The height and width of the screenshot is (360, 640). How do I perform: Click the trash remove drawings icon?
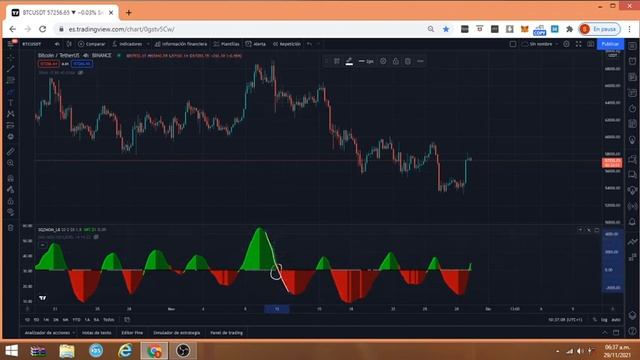(x=11, y=228)
